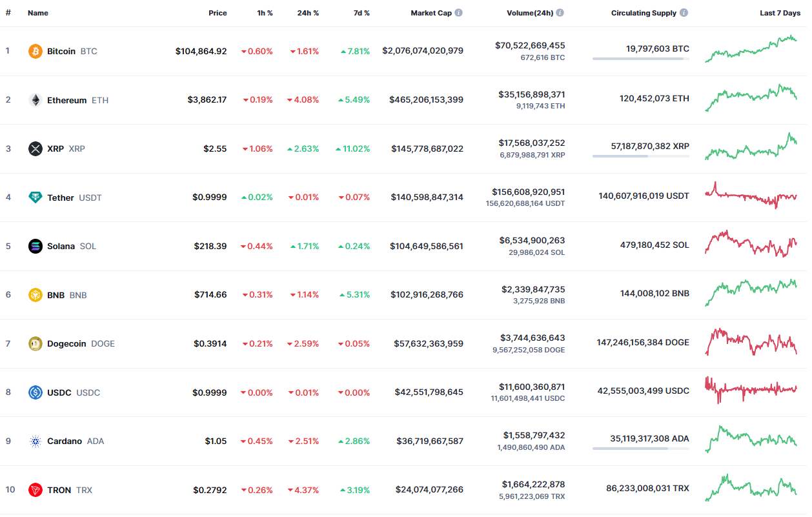Click the Dogecoin dog logo icon
The width and height of the screenshot is (812, 517).
36,343
